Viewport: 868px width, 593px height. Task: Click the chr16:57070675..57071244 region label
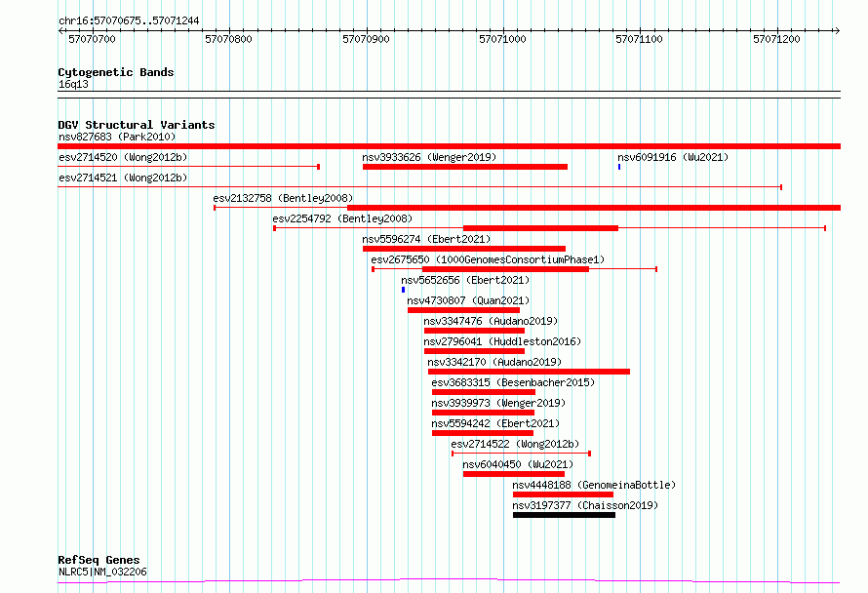pos(129,21)
